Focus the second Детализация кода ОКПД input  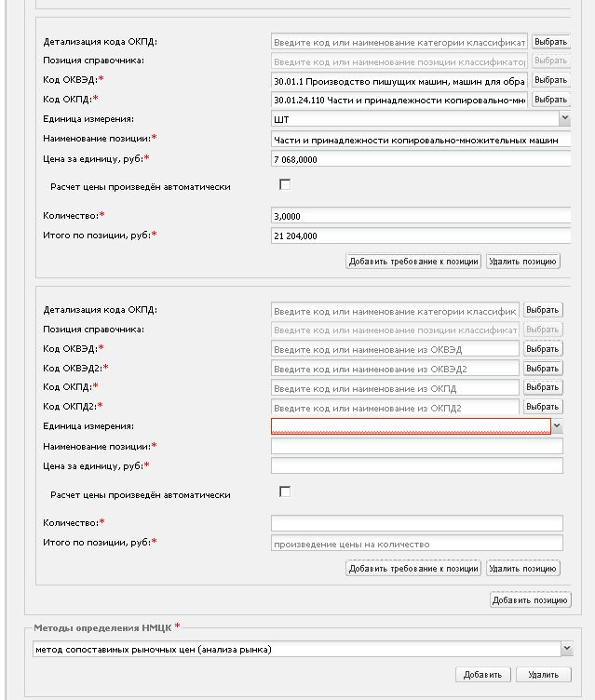click(x=396, y=311)
